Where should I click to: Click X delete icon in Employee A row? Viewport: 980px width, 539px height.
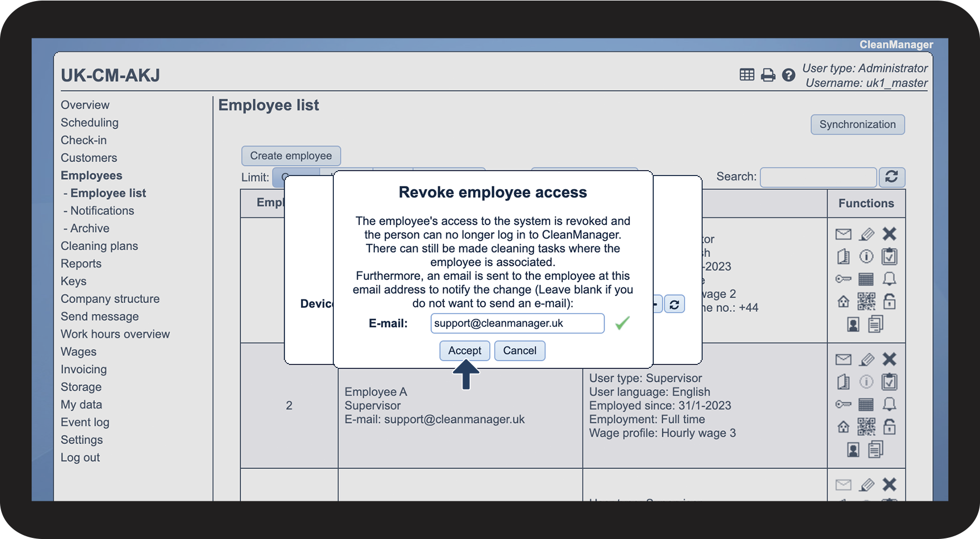point(889,360)
